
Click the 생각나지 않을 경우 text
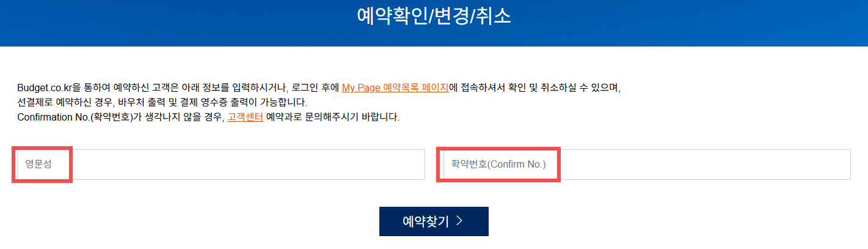click(177, 117)
